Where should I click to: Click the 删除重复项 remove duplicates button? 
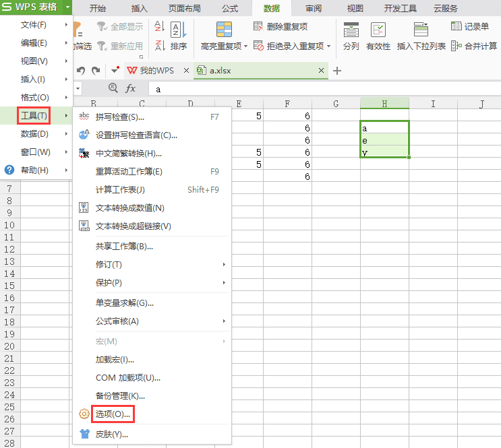(281, 26)
